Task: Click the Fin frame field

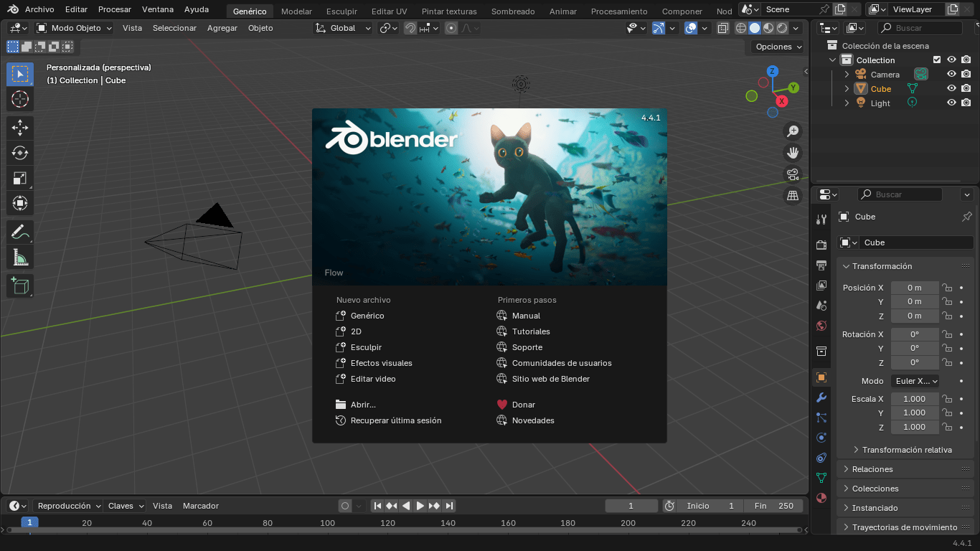Action: coord(773,506)
